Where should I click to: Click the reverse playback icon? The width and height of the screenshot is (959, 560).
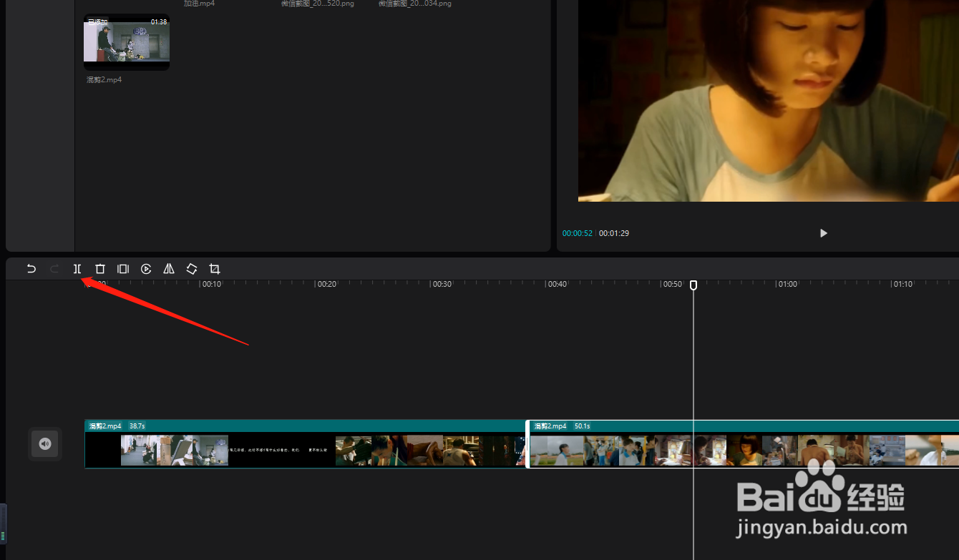146,269
